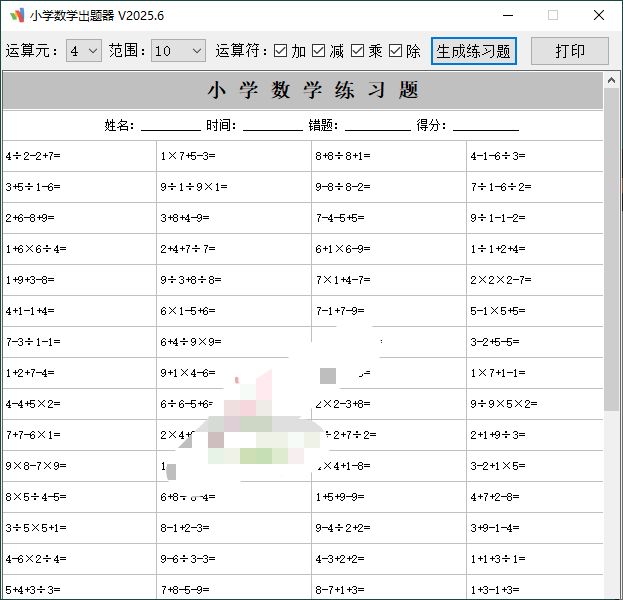Viewport: 623px width, 600px height.
Task: Click the problem 9×8-7×9=
Action: click(36, 466)
